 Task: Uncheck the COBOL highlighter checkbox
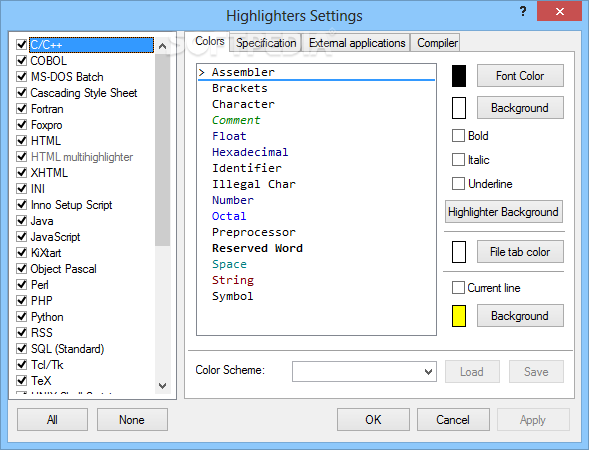point(22,60)
